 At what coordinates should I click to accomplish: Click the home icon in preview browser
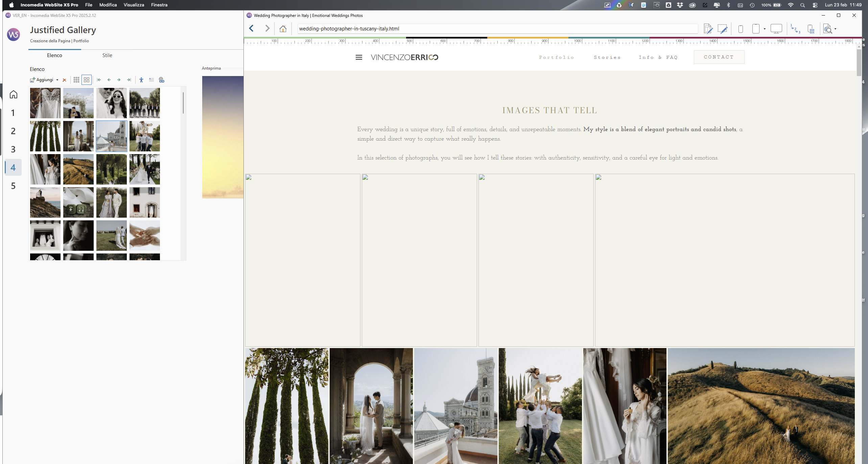[x=283, y=29]
